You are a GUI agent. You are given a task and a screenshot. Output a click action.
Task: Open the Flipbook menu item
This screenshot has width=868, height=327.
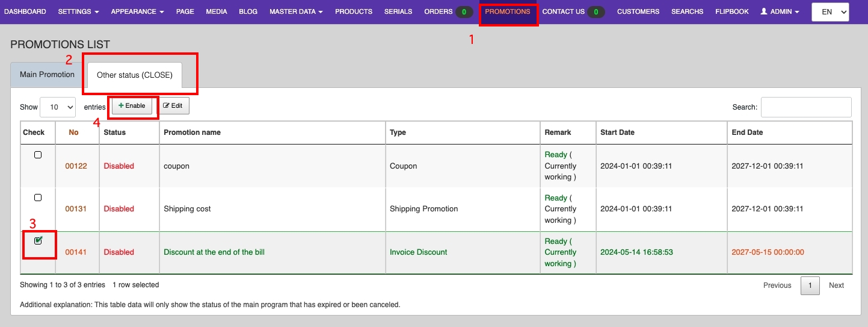pyautogui.click(x=731, y=12)
